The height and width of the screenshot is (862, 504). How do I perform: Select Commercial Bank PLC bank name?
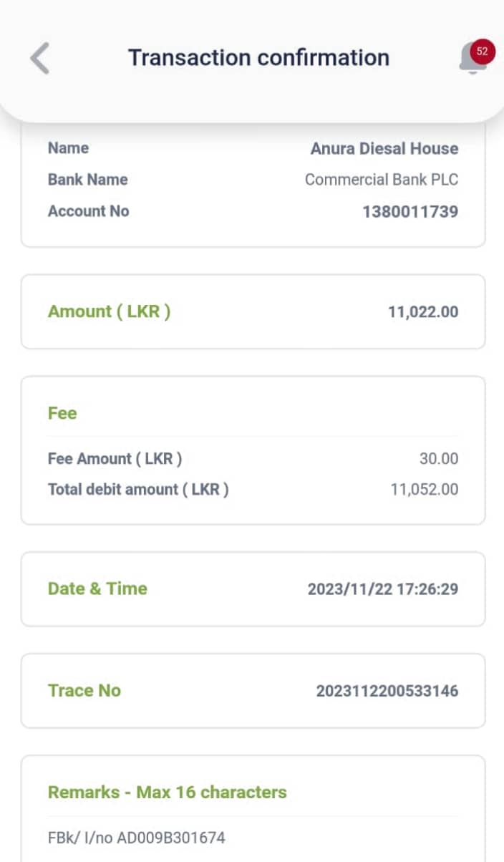point(381,180)
